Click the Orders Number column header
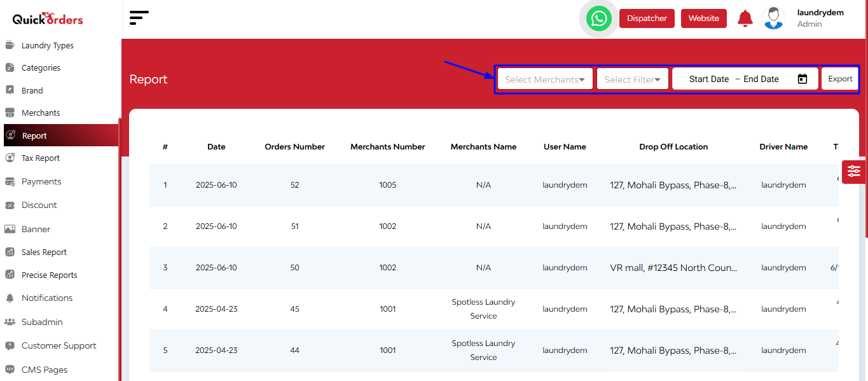Screen dimensions: 868x381 [294, 147]
